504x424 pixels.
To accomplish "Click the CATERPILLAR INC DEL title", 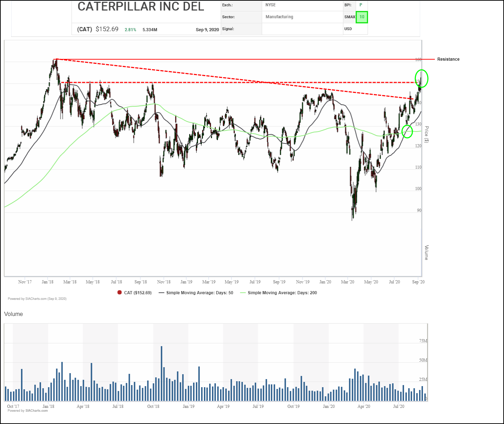I will point(141,6).
